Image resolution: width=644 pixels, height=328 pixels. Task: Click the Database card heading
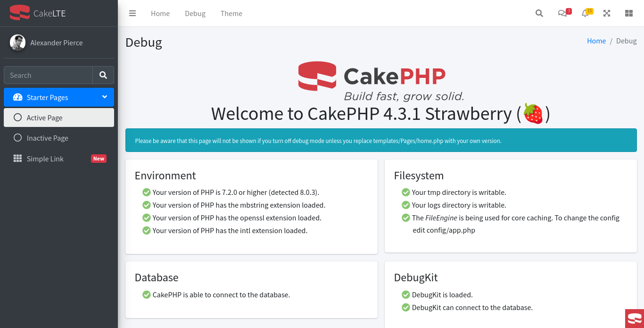pyautogui.click(x=157, y=278)
